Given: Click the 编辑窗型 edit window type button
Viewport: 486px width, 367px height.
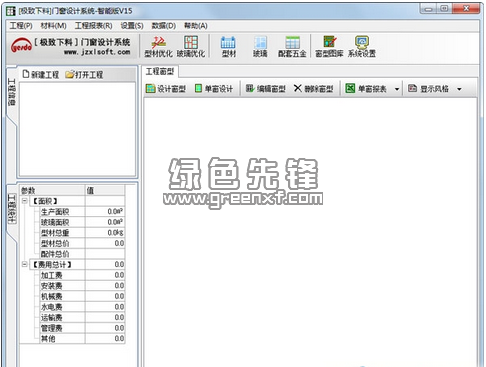Looking at the screenshot, I should coord(266,89).
